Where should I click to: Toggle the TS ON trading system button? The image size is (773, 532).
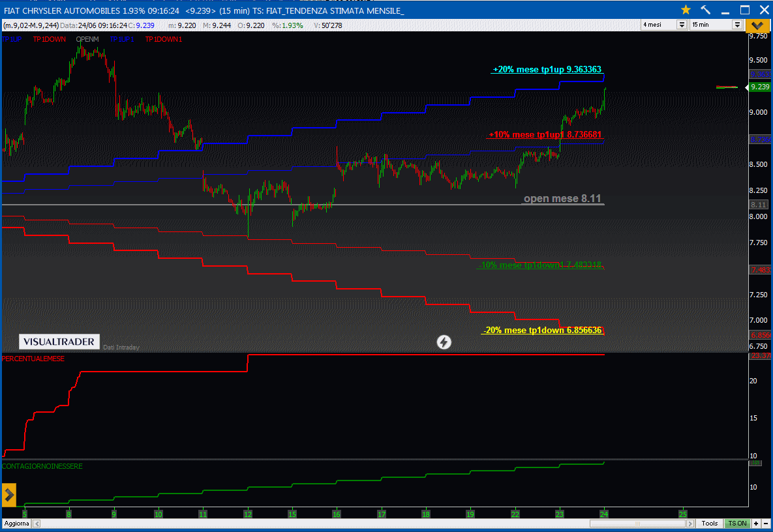[738, 523]
